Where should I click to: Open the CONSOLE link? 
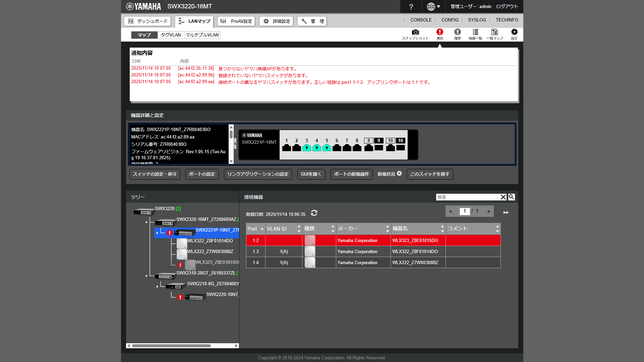click(x=421, y=20)
